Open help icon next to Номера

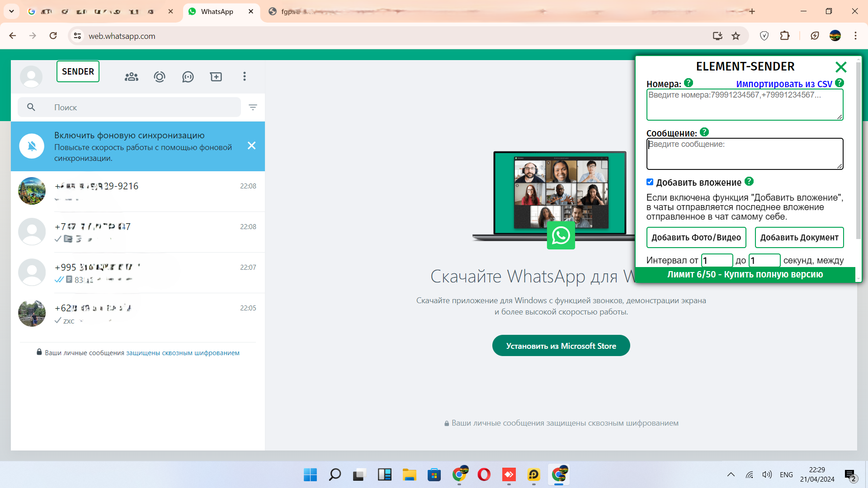pos(689,83)
